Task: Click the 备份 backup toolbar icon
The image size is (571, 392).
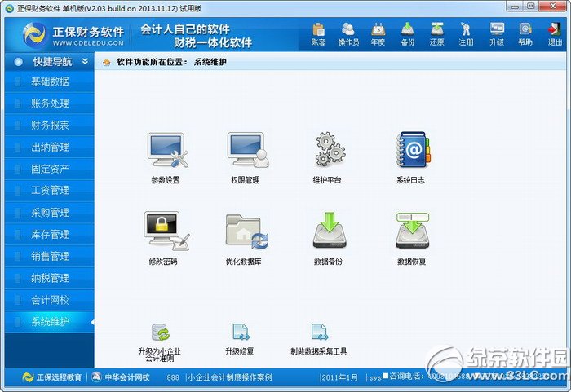Action: (408, 34)
